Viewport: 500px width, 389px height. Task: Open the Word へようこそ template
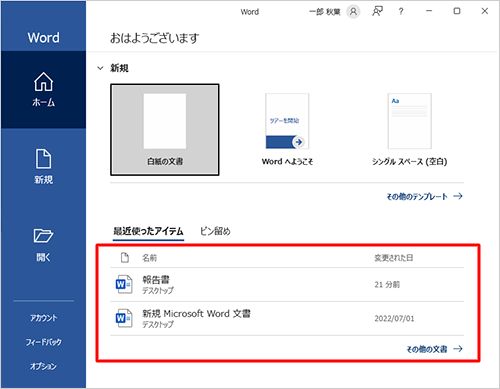coord(287,129)
